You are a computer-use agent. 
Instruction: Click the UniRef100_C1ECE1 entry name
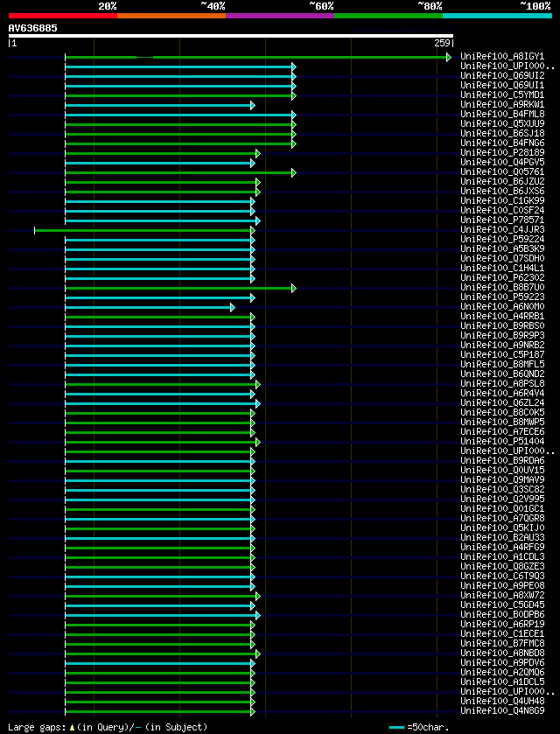(502, 633)
